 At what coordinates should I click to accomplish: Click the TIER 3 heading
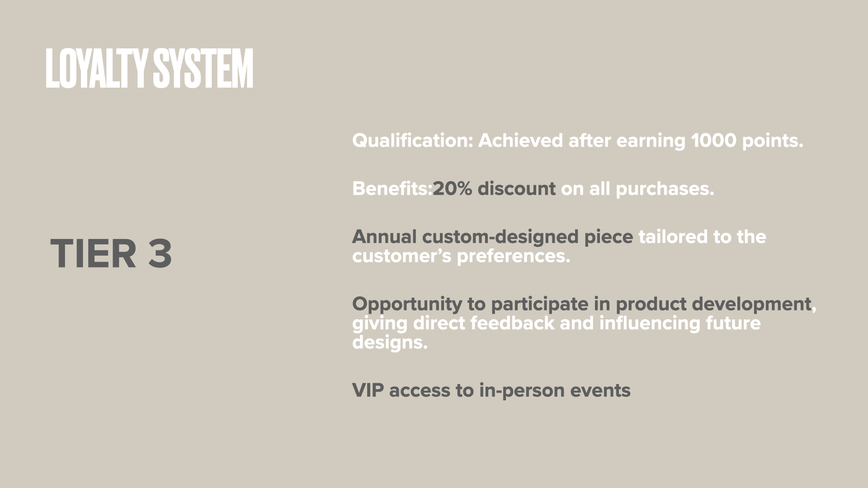click(x=111, y=253)
